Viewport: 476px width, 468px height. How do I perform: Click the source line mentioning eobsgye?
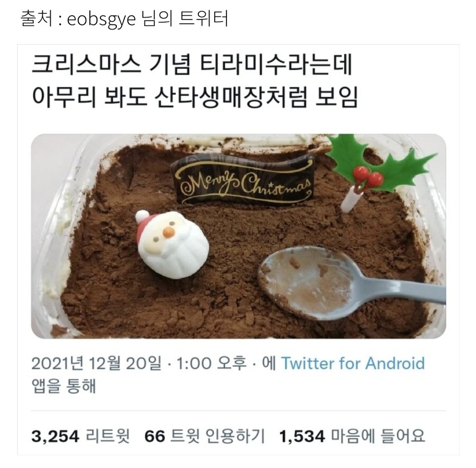coord(124,19)
